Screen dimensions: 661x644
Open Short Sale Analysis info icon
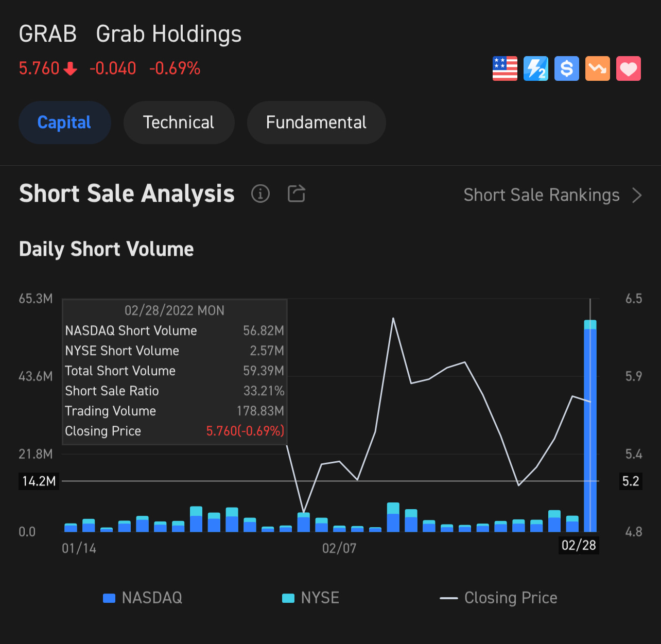[x=260, y=194]
